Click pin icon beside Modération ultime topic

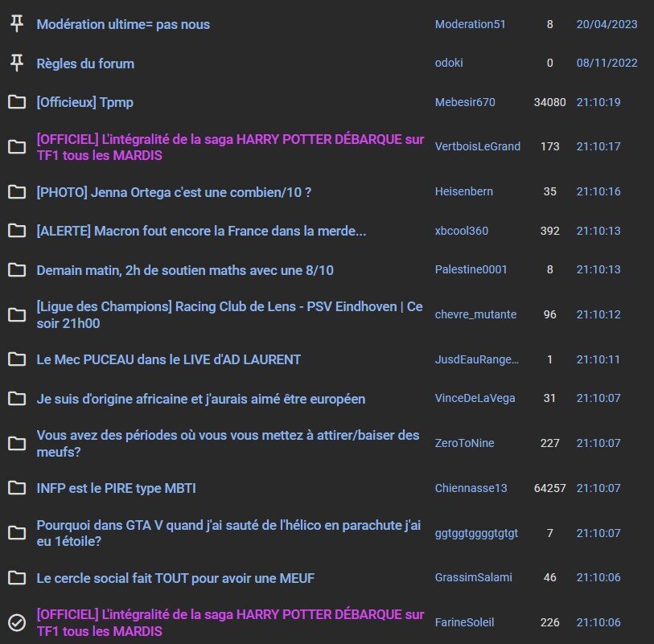pyautogui.click(x=17, y=24)
